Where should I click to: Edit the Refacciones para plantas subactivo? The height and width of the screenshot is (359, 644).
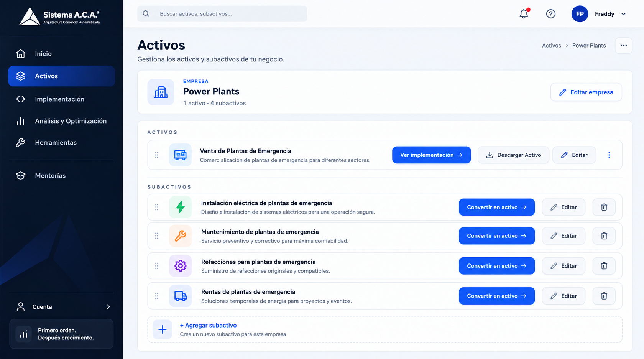pyautogui.click(x=563, y=266)
